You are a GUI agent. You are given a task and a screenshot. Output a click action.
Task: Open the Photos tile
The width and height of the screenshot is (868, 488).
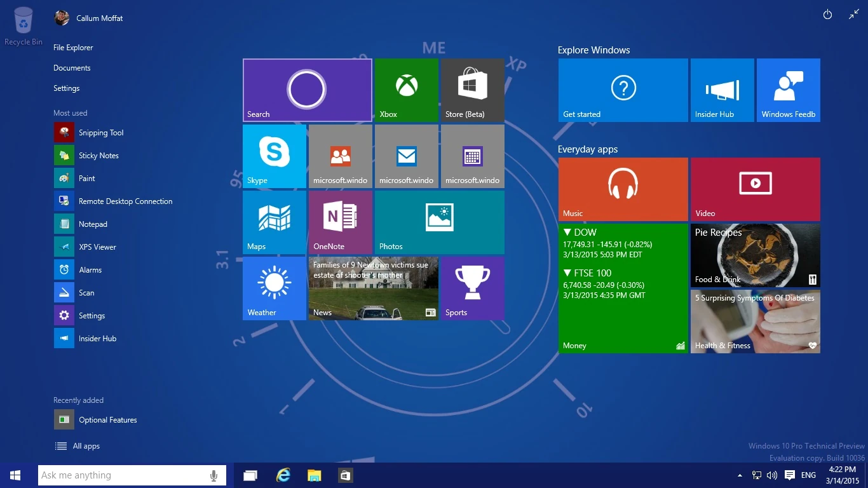point(439,222)
